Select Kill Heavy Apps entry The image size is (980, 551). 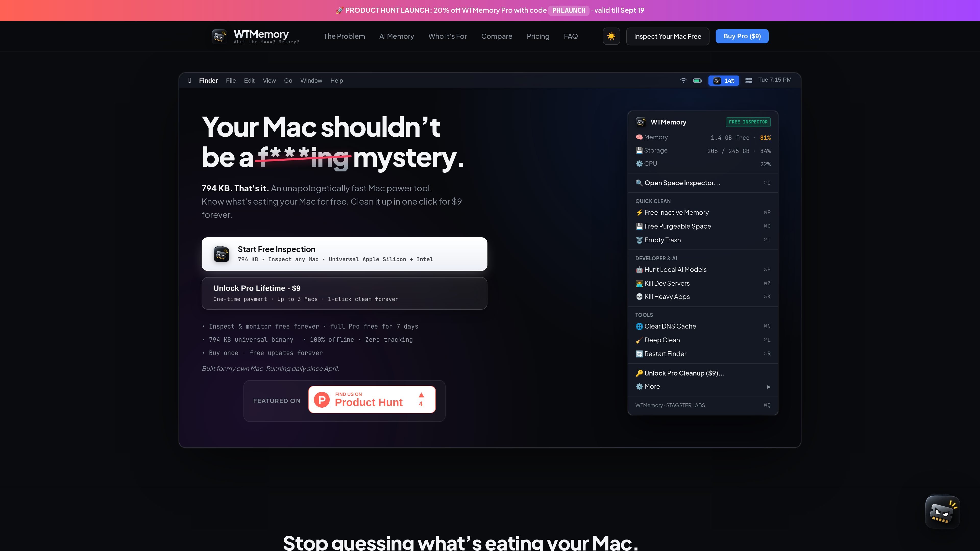703,297
